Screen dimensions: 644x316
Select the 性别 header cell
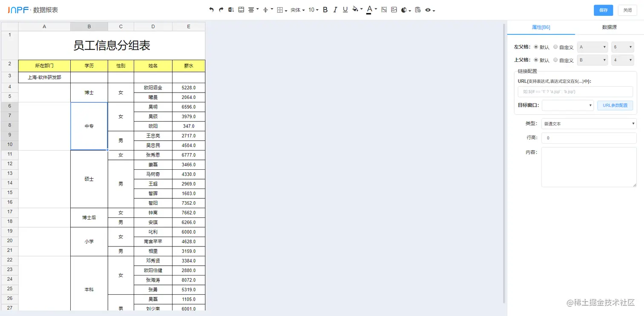121,66
